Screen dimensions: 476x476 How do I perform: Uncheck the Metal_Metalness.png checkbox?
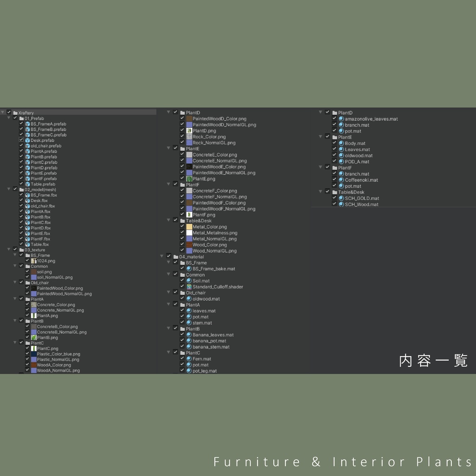[182, 232]
